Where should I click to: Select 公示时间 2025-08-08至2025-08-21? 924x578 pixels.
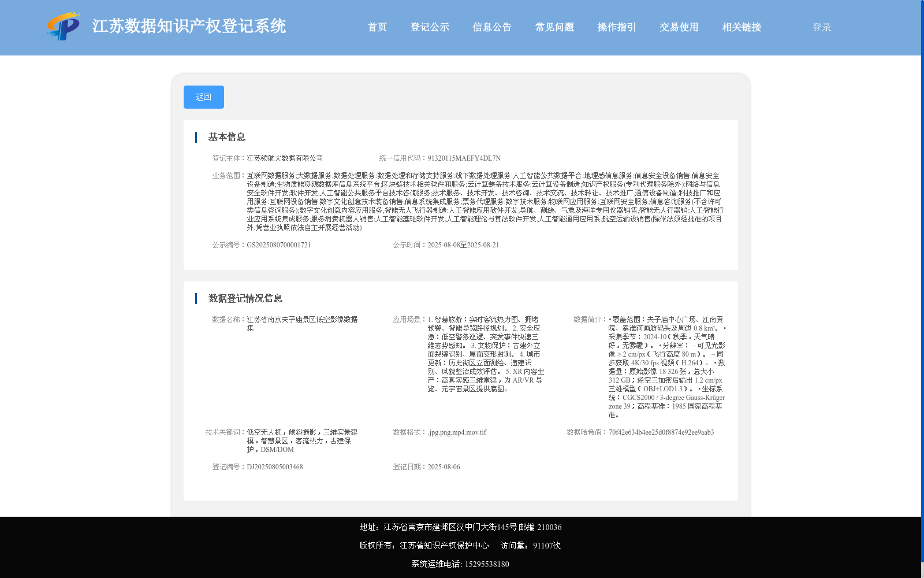[463, 245]
